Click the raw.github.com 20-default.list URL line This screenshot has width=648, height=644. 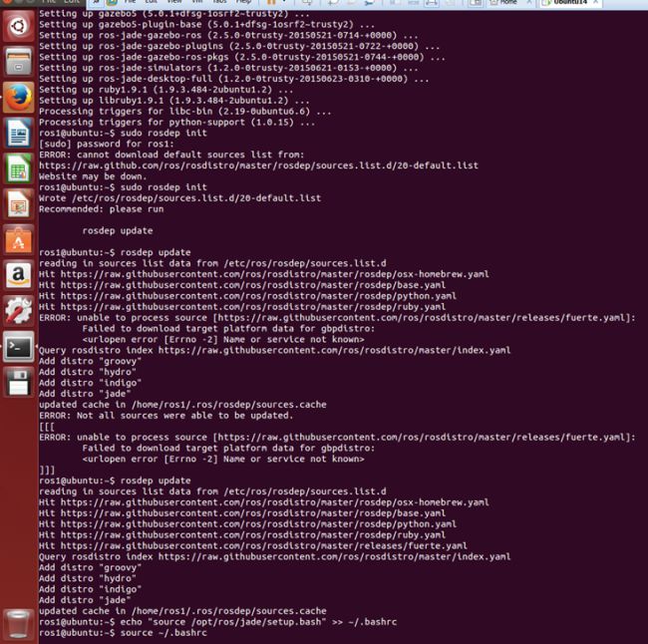pos(258,165)
